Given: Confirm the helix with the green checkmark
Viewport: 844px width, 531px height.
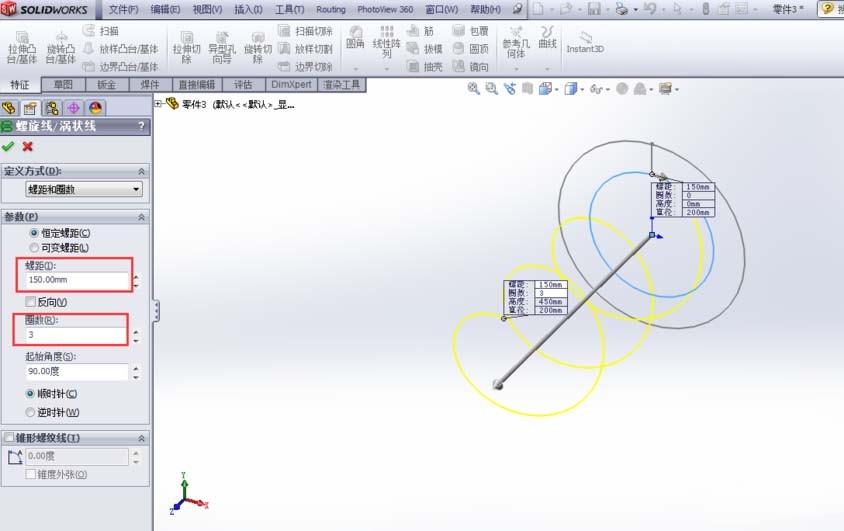Looking at the screenshot, I should point(8,146).
